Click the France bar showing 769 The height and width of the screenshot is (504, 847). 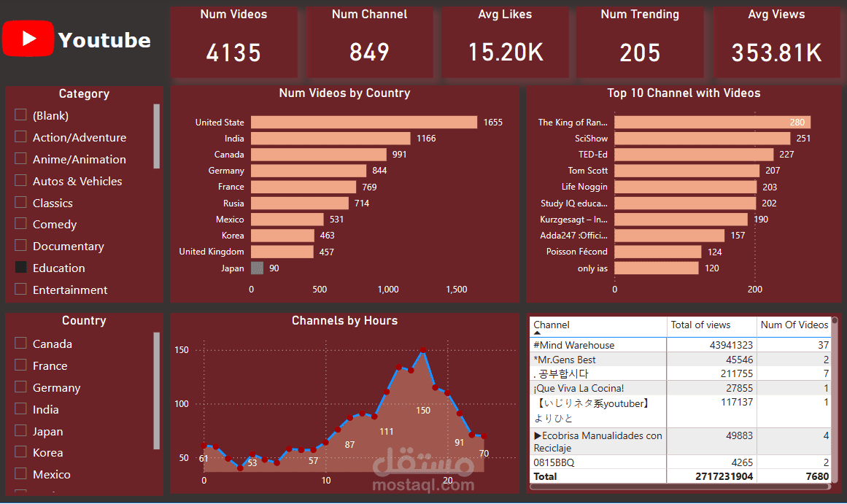303,187
